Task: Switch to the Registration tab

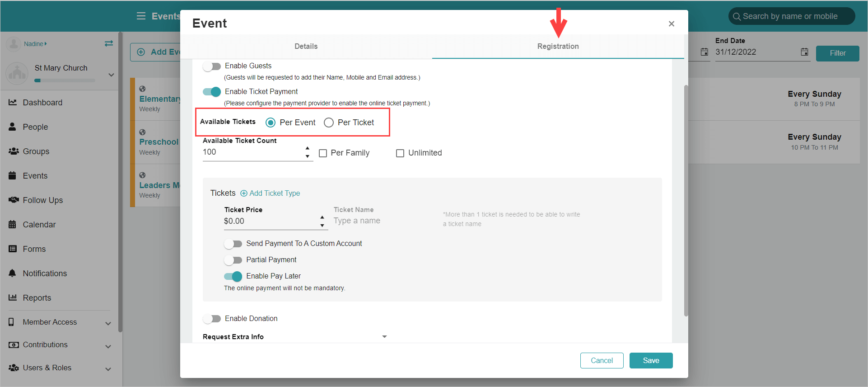Action: point(558,46)
